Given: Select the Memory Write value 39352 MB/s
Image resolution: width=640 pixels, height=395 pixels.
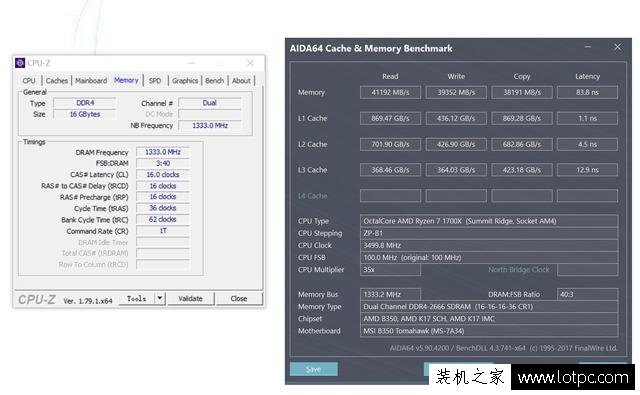Looking at the screenshot, I should point(456,92).
